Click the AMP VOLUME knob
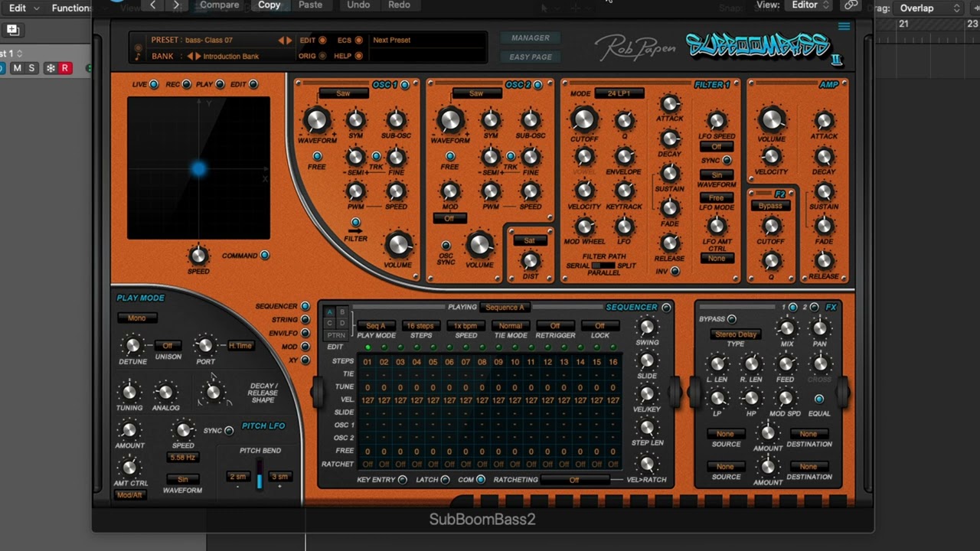Screen dimensions: 980x551 coord(771,119)
